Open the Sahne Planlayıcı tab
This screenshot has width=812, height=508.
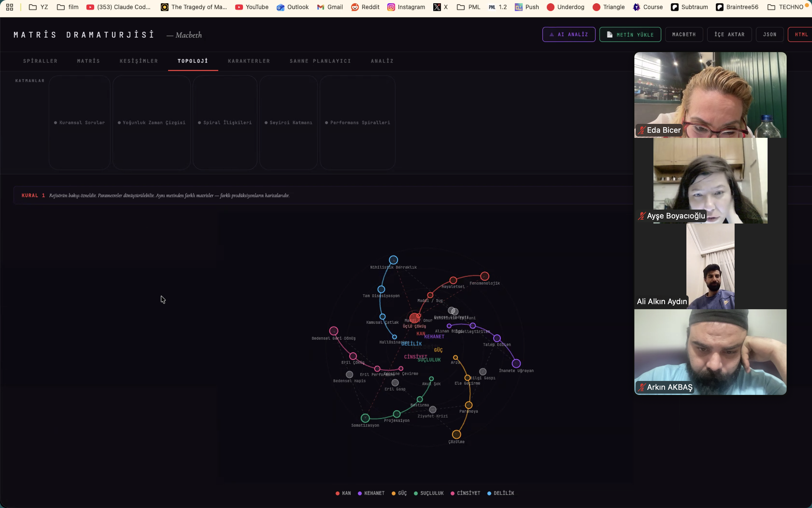point(320,61)
